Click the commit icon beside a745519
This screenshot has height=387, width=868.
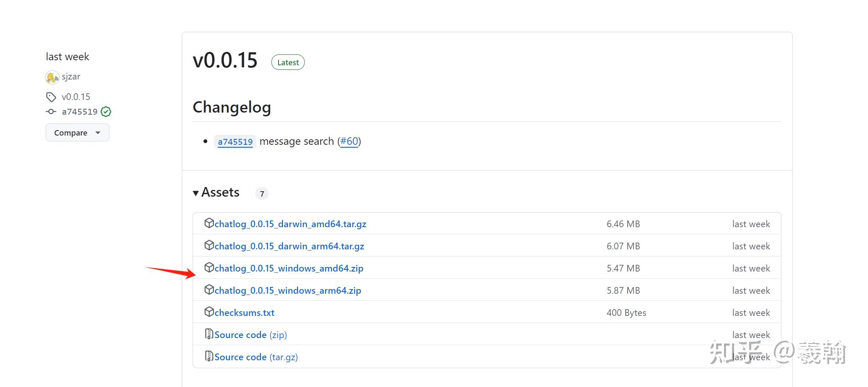tap(51, 112)
